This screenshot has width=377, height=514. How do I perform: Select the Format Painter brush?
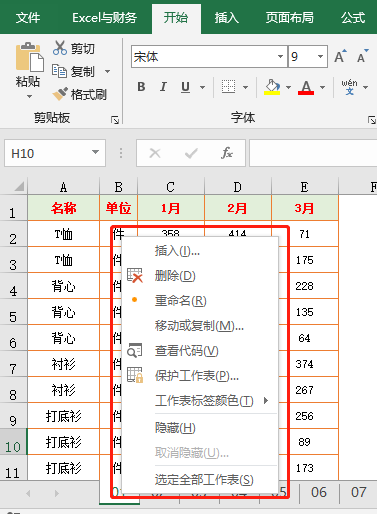click(x=60, y=94)
